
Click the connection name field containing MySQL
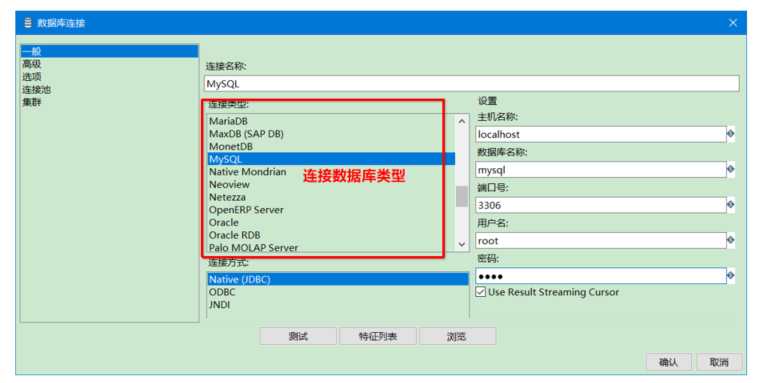(472, 84)
